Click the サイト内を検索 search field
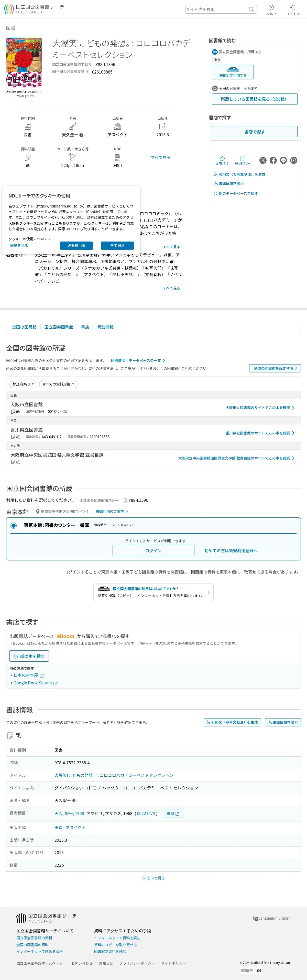The width and height of the screenshot is (307, 980). [x=215, y=9]
